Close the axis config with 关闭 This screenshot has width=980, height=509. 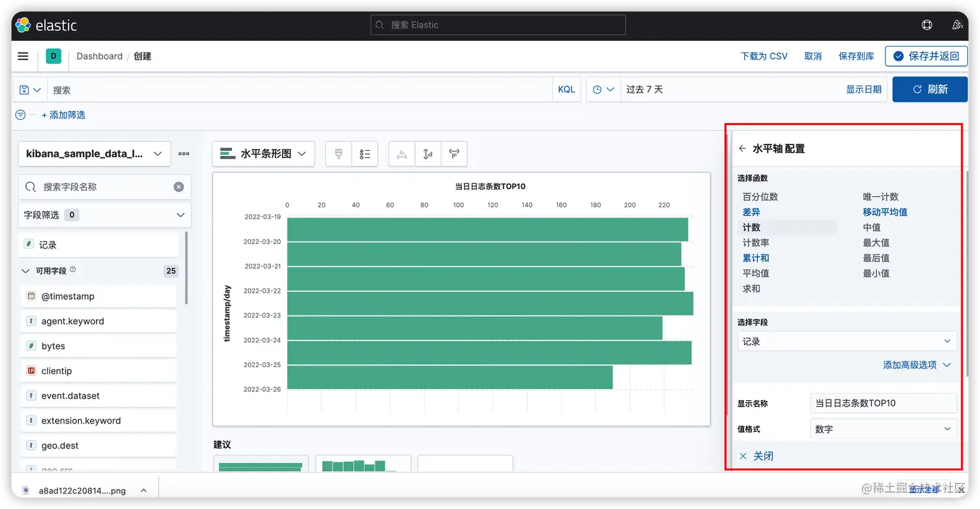pos(756,456)
